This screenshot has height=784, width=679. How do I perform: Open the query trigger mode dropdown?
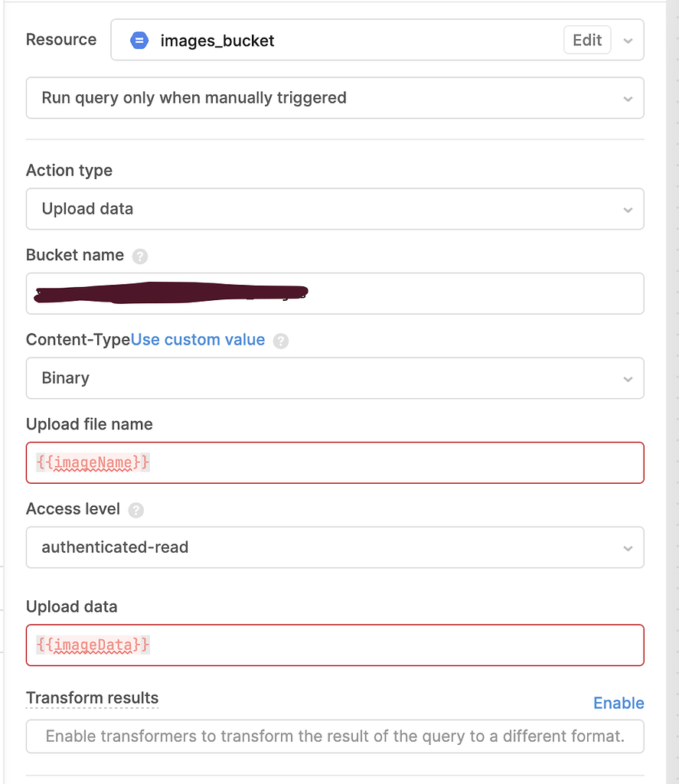335,98
